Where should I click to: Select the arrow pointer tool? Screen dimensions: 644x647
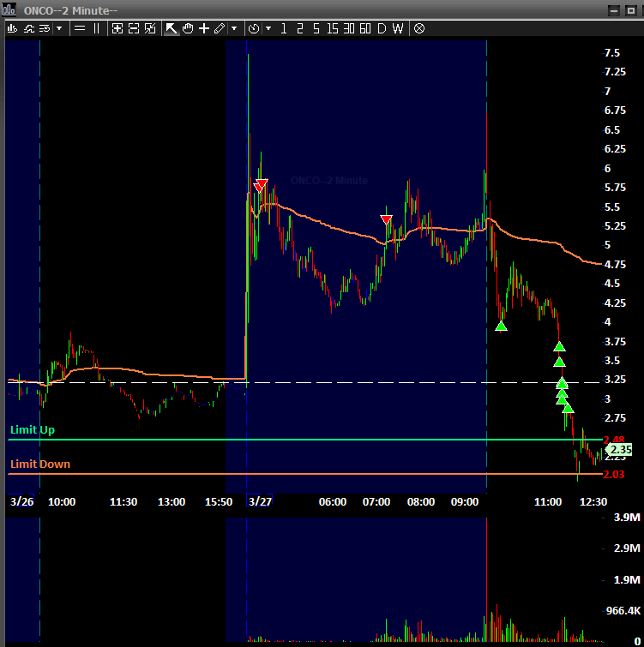tap(171, 28)
